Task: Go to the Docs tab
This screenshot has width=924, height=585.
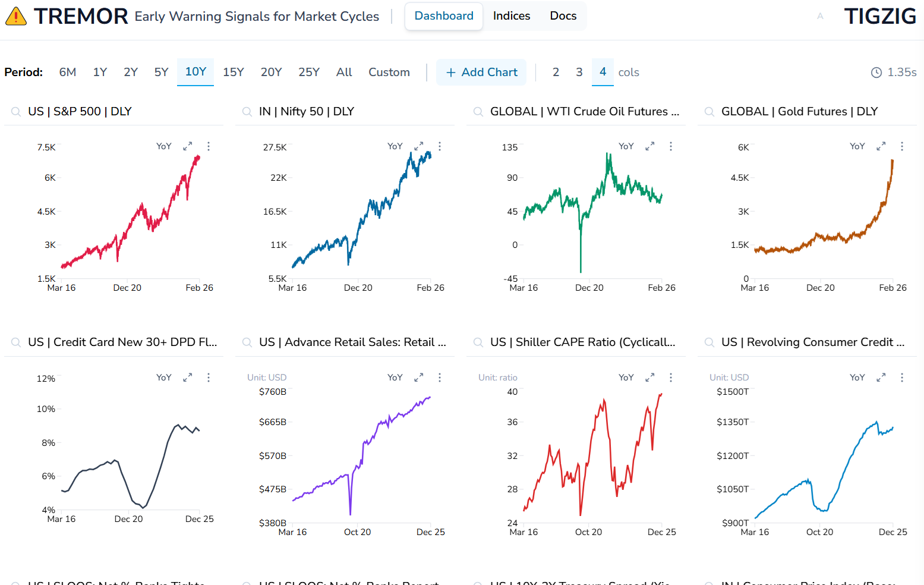Action: pyautogui.click(x=563, y=16)
